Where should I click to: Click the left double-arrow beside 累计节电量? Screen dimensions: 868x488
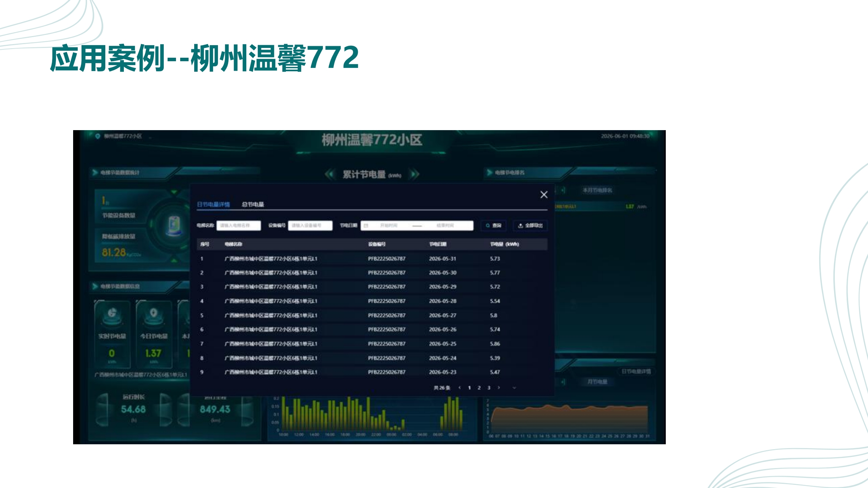point(330,174)
